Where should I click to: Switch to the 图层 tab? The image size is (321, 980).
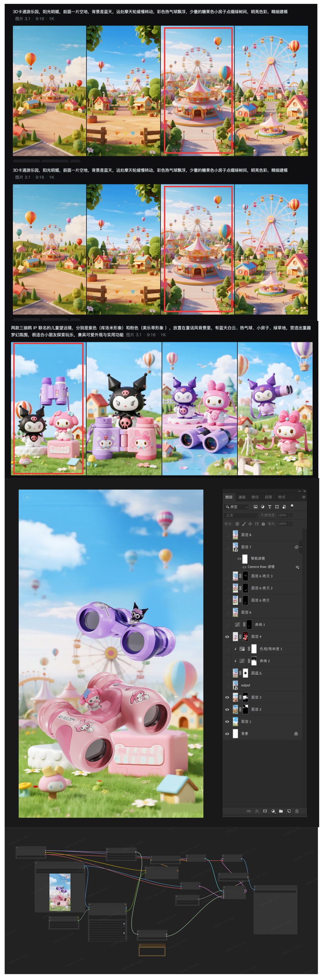tap(229, 497)
